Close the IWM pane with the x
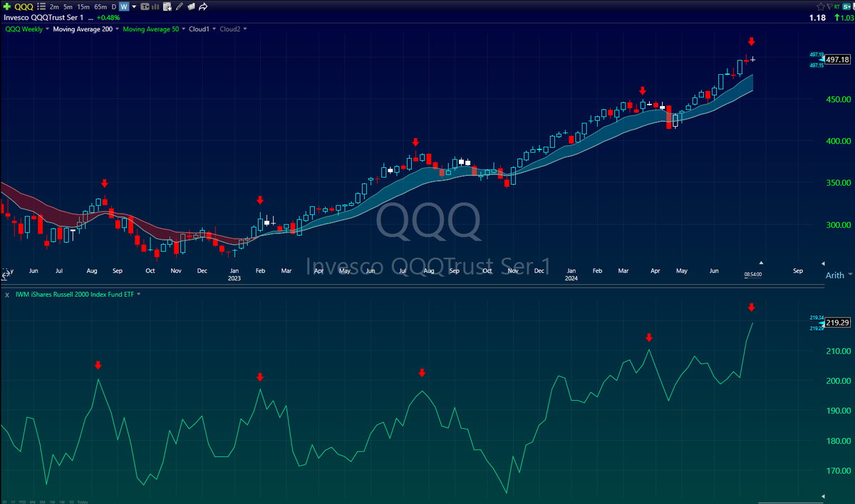 click(6, 294)
